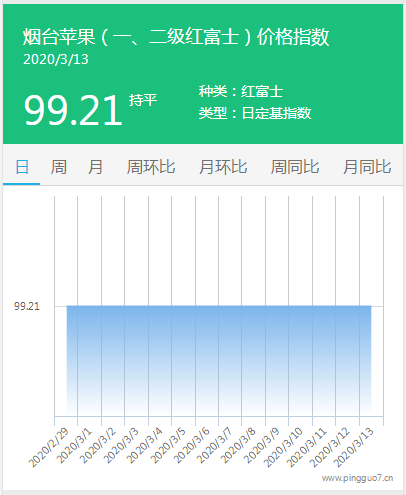Click the x-axis label 2020/3/10
This screenshot has width=406, height=495.
(x=283, y=447)
